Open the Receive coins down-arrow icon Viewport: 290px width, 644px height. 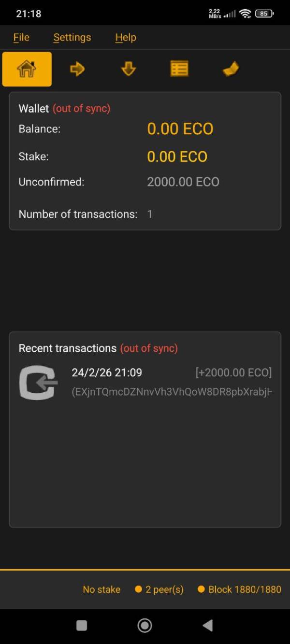pos(128,69)
